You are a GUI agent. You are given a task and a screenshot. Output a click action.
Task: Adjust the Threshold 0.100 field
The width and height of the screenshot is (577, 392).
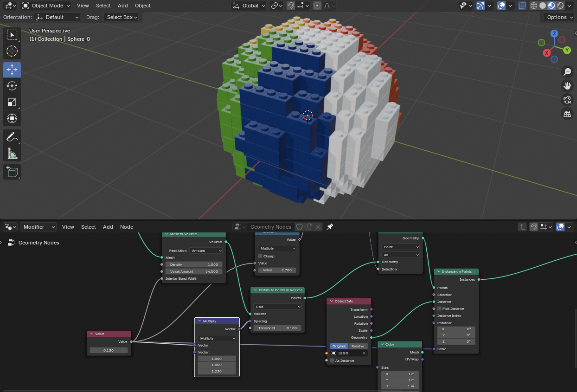(277, 328)
